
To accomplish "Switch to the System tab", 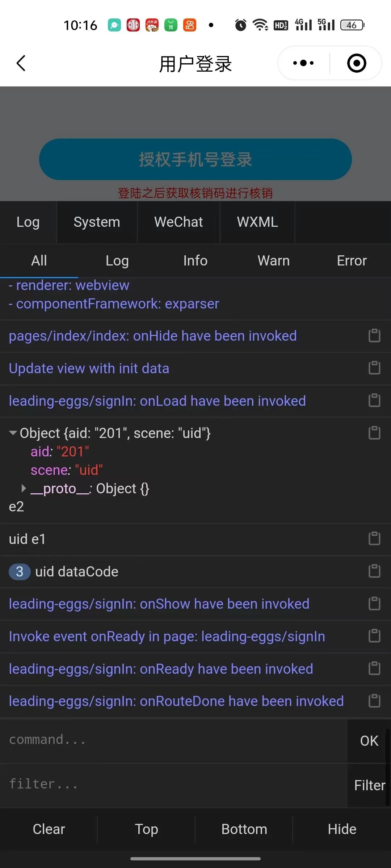I will (x=97, y=222).
